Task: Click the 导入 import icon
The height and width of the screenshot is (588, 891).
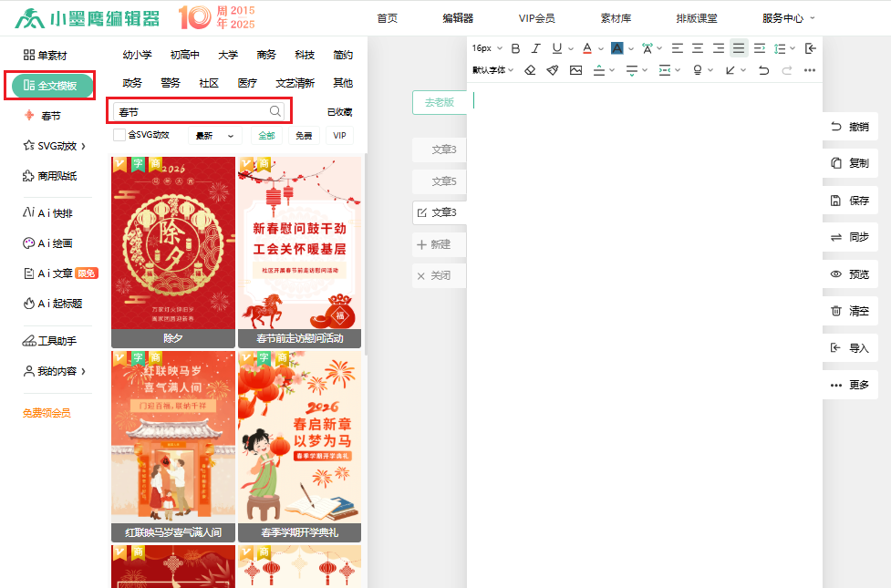Action: 849,346
